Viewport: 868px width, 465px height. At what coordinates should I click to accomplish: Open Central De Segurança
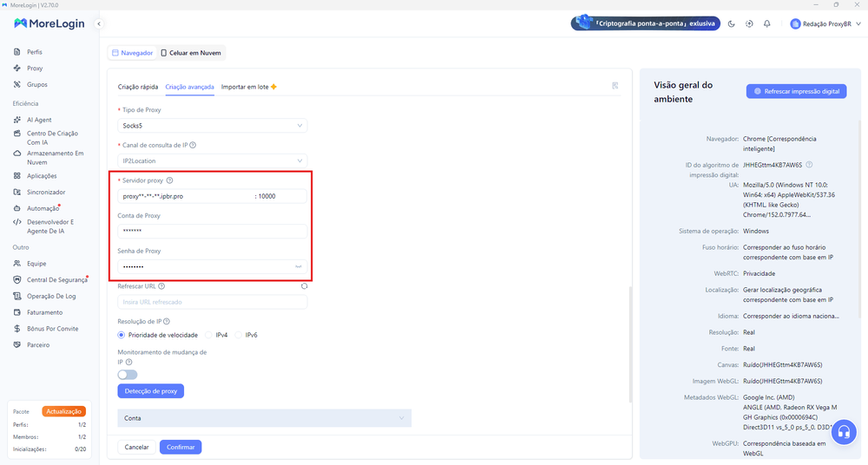(x=56, y=280)
